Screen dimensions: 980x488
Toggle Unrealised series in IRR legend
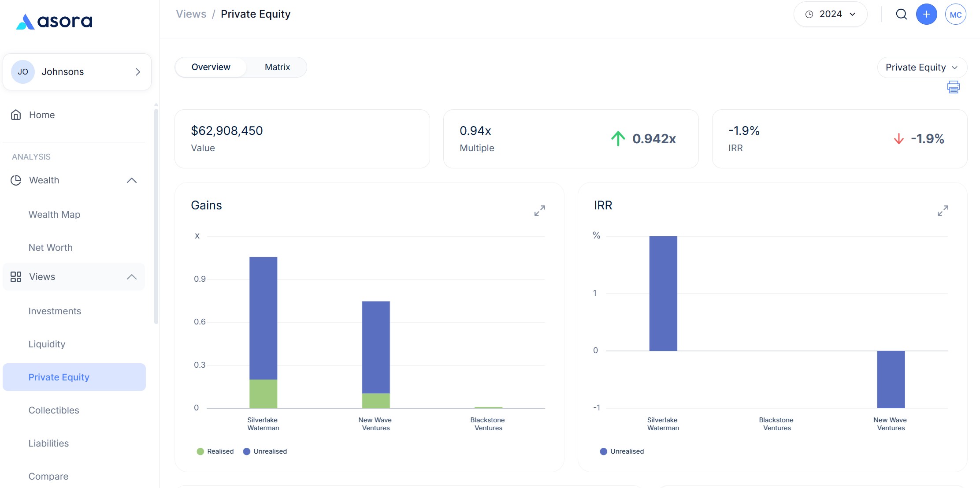point(622,451)
